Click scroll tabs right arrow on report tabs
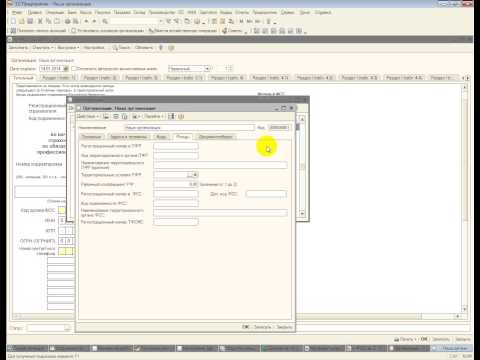 (x=468, y=78)
